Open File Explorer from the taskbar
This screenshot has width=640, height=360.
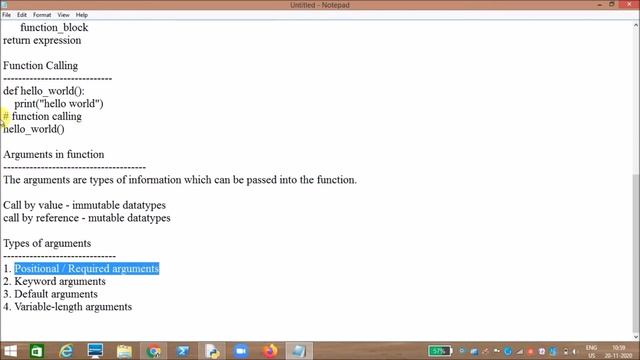[124, 351]
